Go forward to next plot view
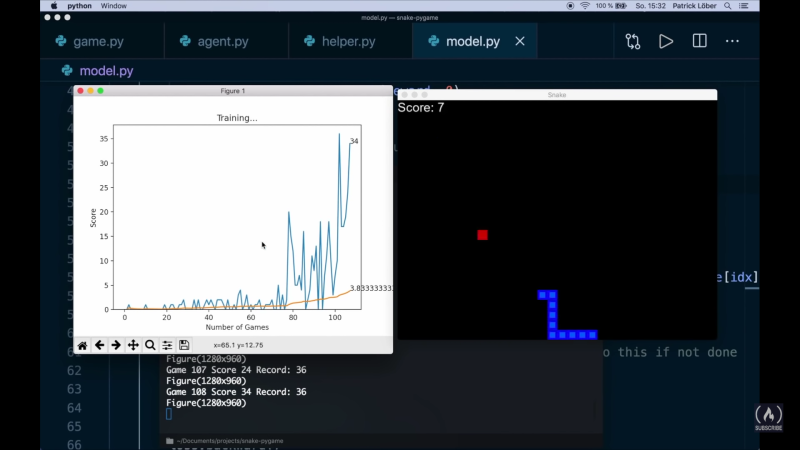The image size is (800, 450). click(116, 345)
